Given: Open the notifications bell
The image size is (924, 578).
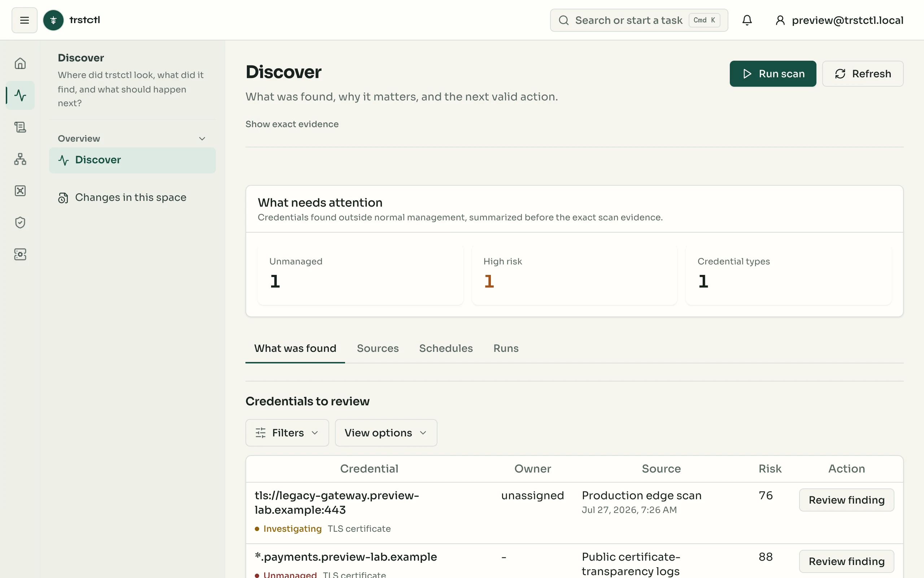Looking at the screenshot, I should coord(747,20).
